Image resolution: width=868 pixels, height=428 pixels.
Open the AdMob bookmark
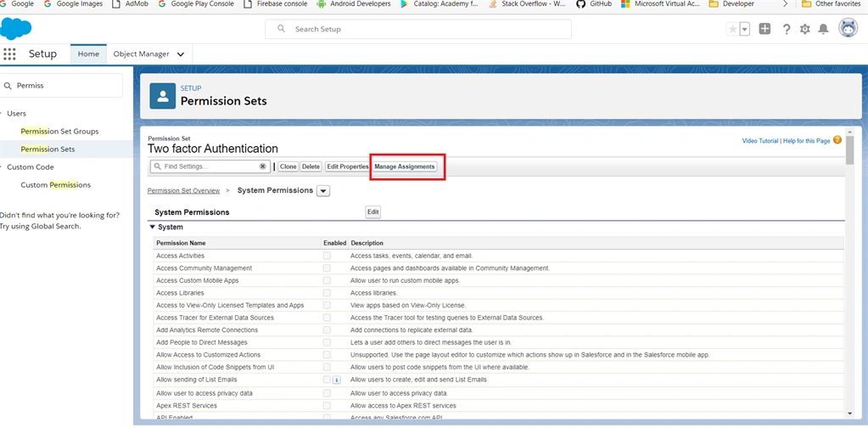[130, 4]
